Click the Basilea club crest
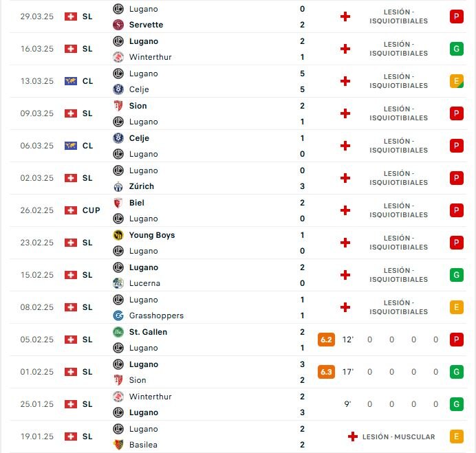The image size is (476, 453). pos(118,445)
